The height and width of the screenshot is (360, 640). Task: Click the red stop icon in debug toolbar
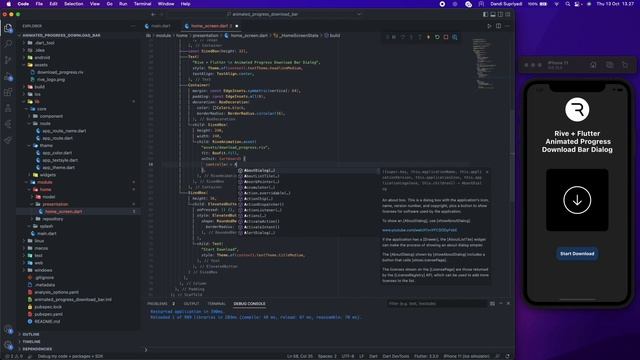coord(446,37)
